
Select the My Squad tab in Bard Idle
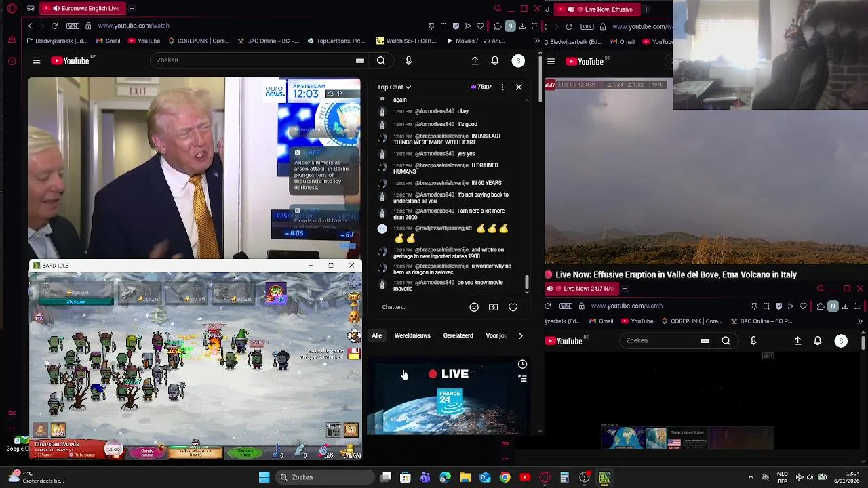(75, 302)
